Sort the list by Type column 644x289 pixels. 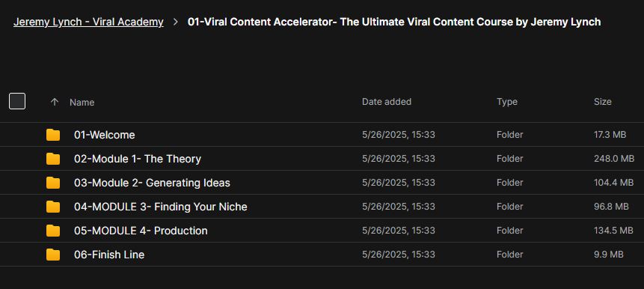click(x=507, y=102)
